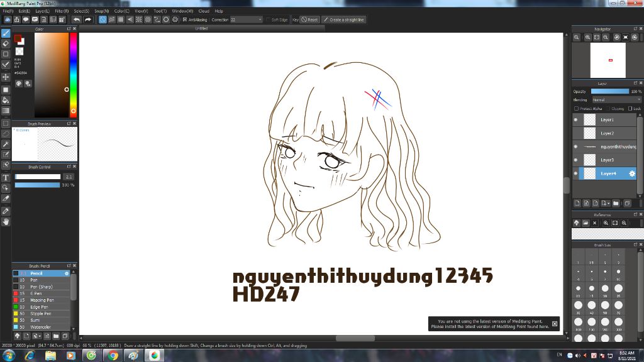Image resolution: width=644 pixels, height=362 pixels.
Task: Select the Layer3 thumbnail
Action: click(x=590, y=160)
